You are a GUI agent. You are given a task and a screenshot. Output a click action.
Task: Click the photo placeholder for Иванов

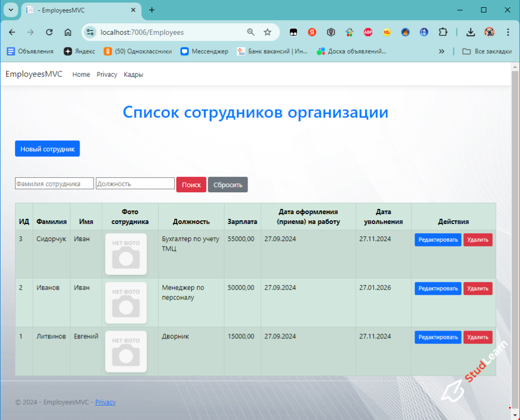126,303
